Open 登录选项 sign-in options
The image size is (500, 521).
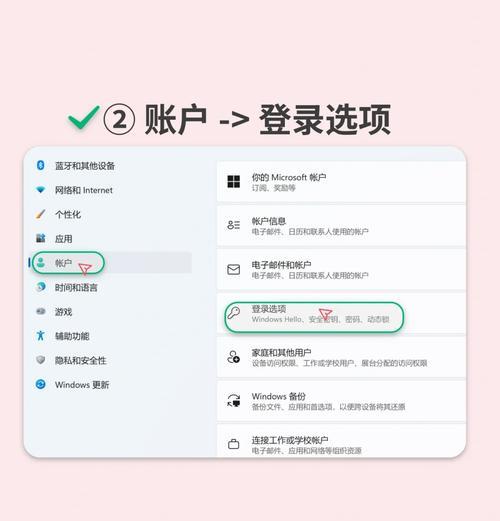pyautogui.click(x=341, y=313)
